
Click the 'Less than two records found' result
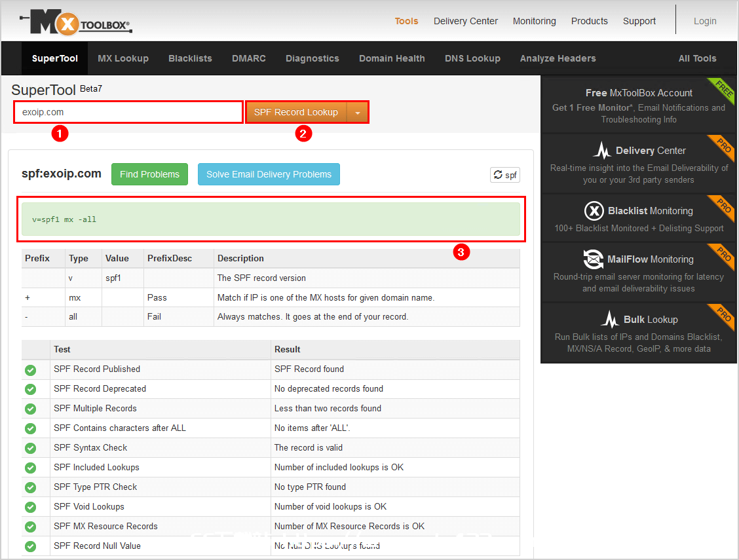[328, 409]
